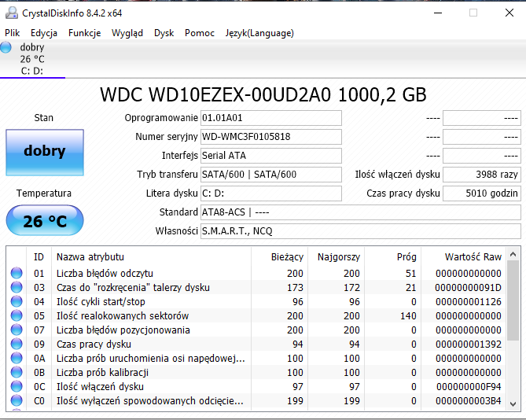Image resolution: width=526 pixels, height=420 pixels.
Task: Select row Liczba błędów pozycjonowania
Action: (x=256, y=330)
